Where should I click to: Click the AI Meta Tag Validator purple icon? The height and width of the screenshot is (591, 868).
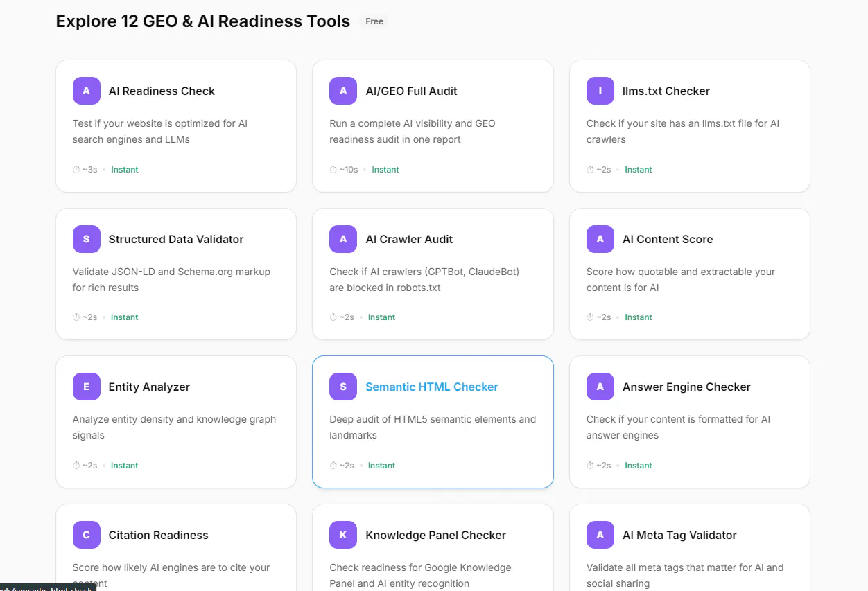[600, 535]
